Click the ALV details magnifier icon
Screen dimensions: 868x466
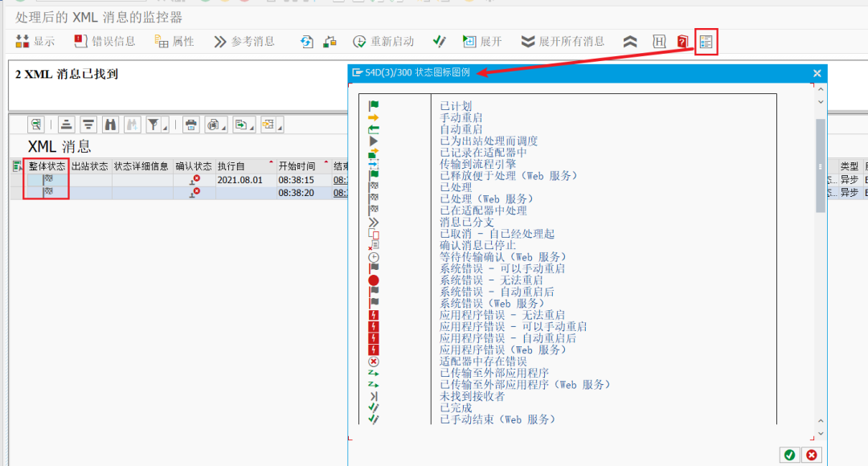click(x=36, y=125)
